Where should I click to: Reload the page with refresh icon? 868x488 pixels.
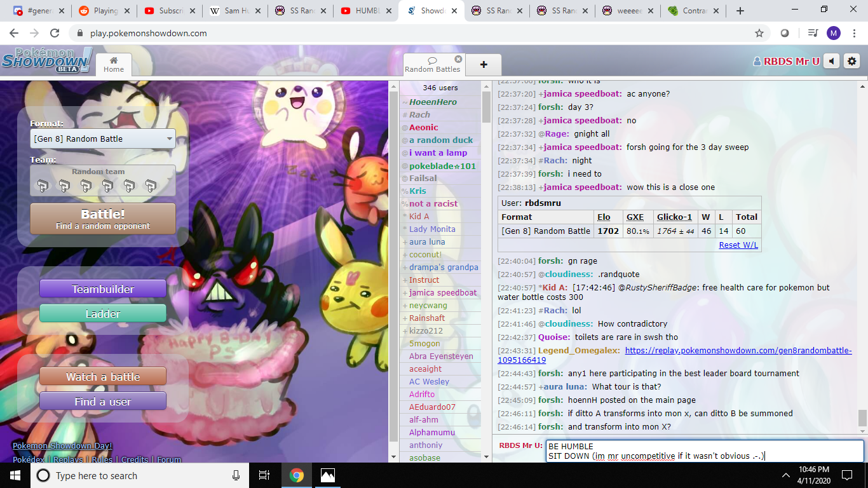pyautogui.click(x=55, y=33)
